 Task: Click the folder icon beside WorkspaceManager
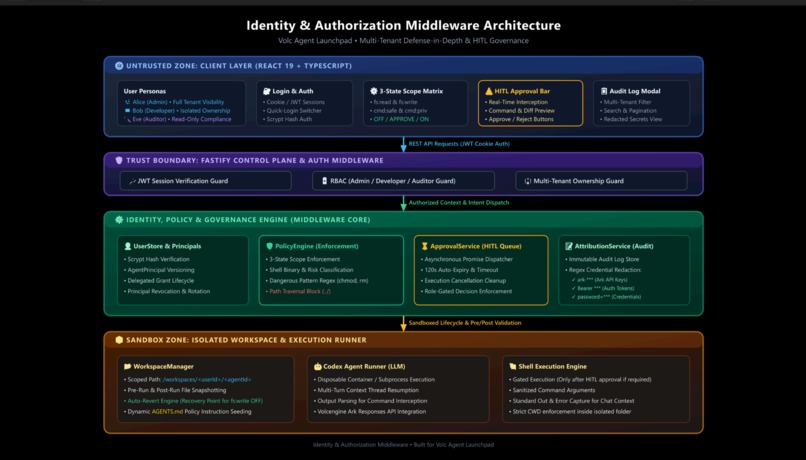pos(127,366)
